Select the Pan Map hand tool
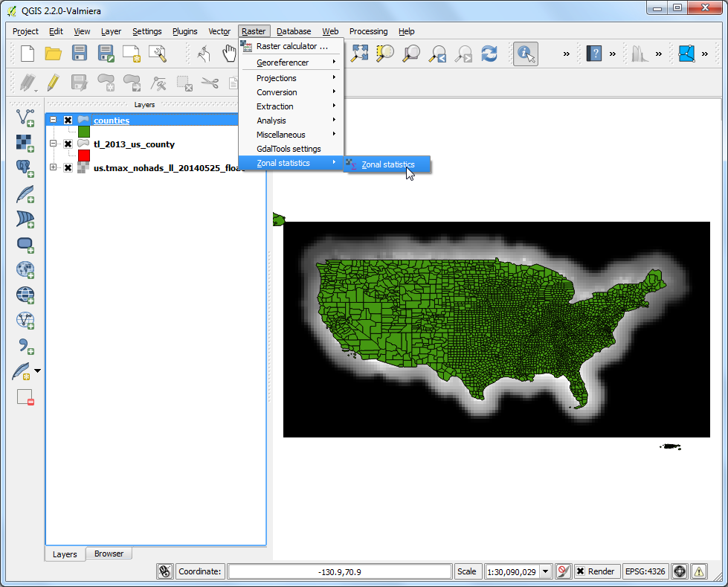 pos(229,54)
